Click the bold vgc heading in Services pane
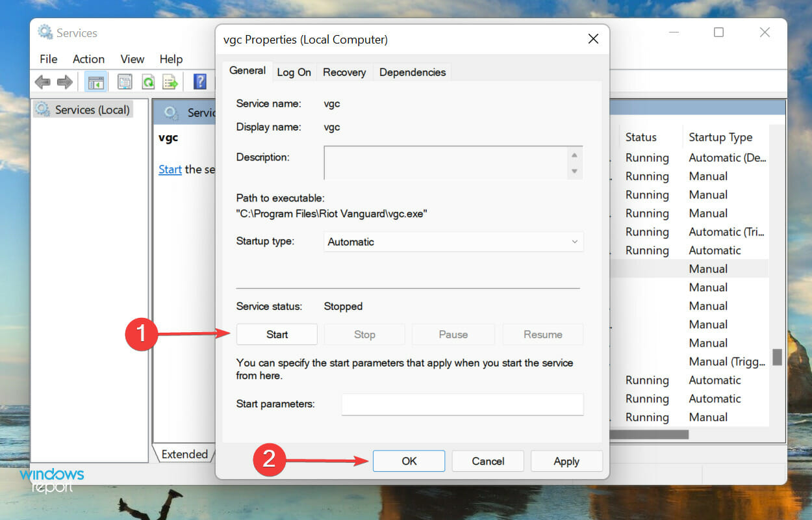The image size is (812, 520). click(168, 138)
